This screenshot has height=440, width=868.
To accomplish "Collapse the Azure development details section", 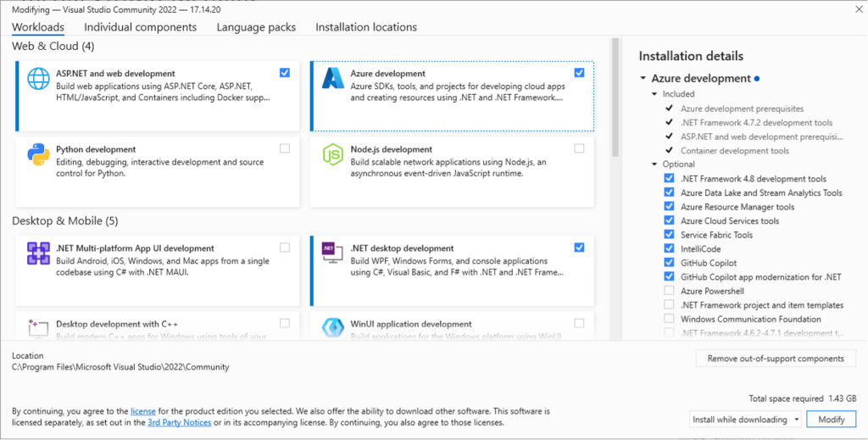I will pyautogui.click(x=643, y=79).
